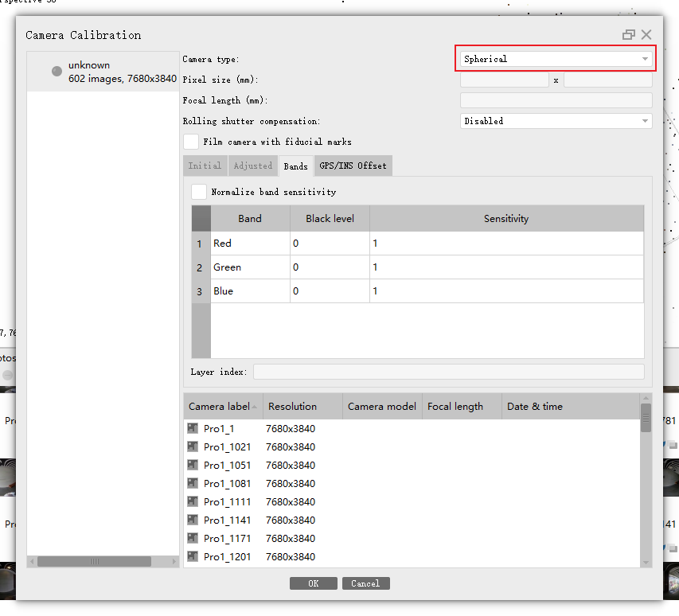Sort by Focal length column header
The height and width of the screenshot is (616, 679).
[x=462, y=407]
